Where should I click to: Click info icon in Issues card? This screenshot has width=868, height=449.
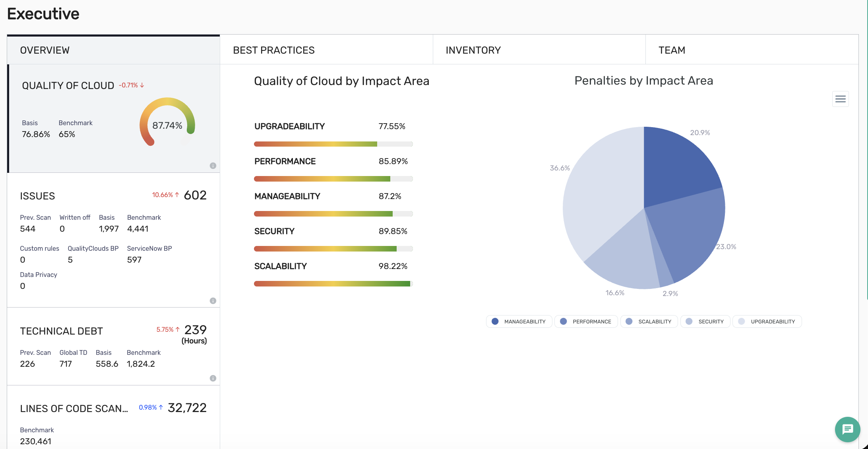tap(213, 301)
